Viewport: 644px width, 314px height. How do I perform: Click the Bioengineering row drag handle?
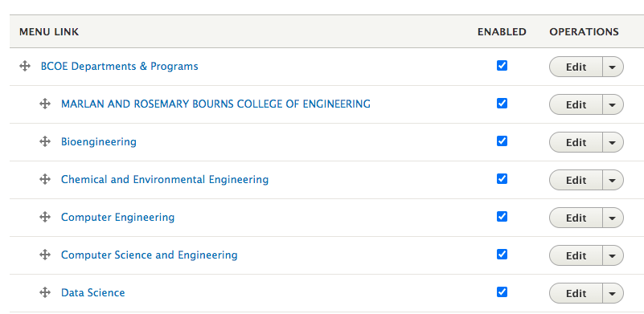point(45,141)
